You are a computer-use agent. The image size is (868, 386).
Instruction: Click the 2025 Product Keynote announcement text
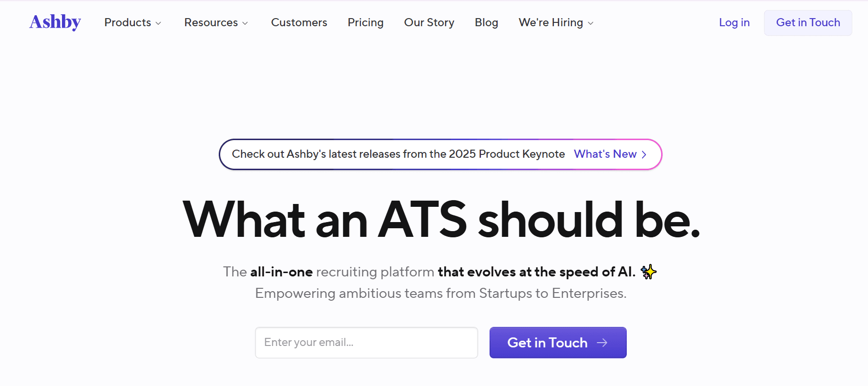[398, 154]
